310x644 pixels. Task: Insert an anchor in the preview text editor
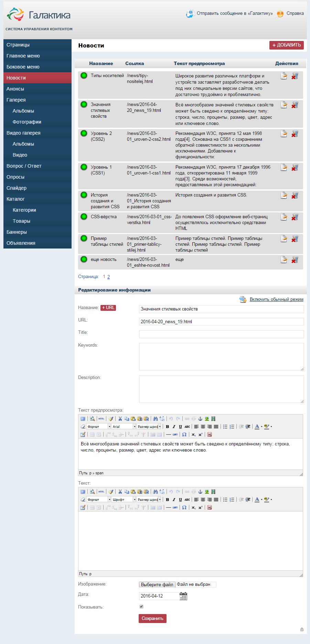click(200, 419)
